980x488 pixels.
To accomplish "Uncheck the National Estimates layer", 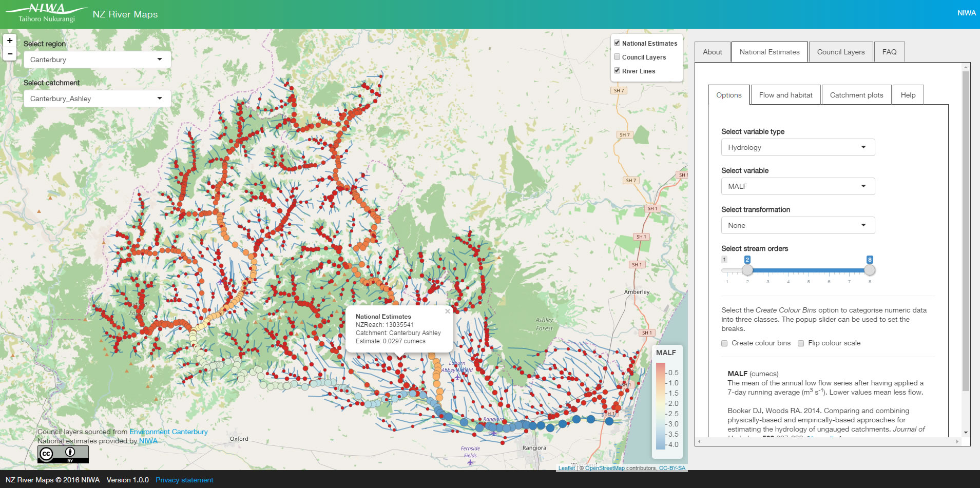I will (617, 43).
